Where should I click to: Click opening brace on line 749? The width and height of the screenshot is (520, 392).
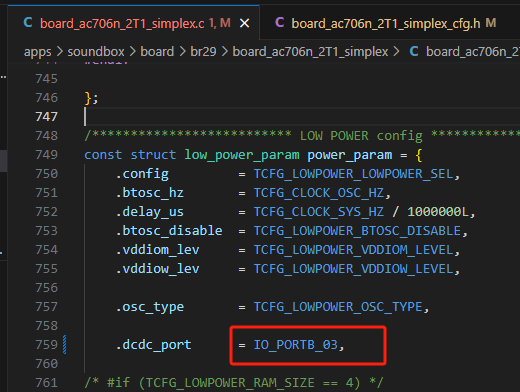point(419,155)
